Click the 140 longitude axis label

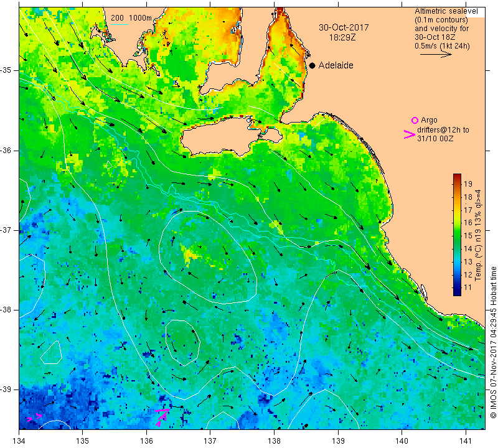point(402,441)
